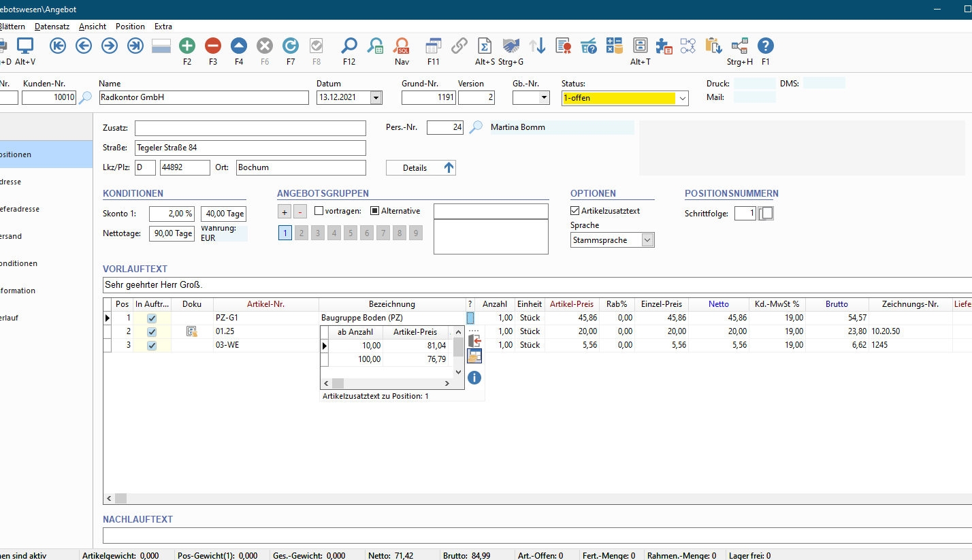Click the plus button under Angebotsgruppen

click(285, 212)
